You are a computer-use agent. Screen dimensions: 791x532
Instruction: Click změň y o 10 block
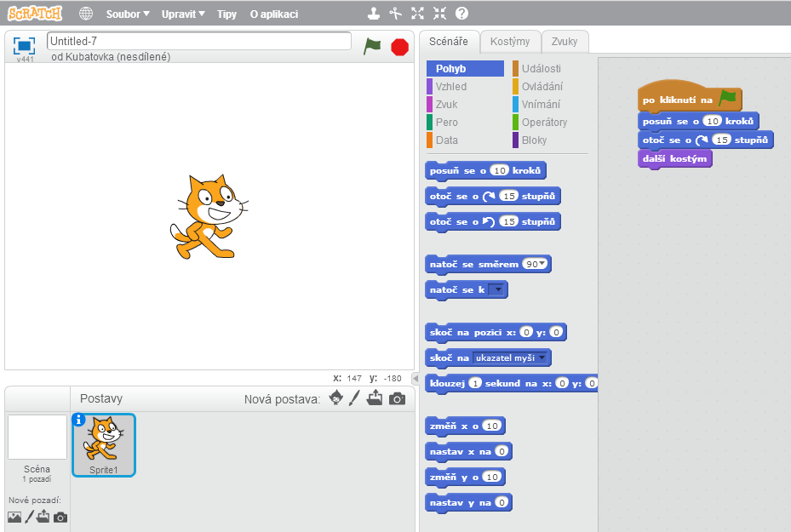coord(465,477)
